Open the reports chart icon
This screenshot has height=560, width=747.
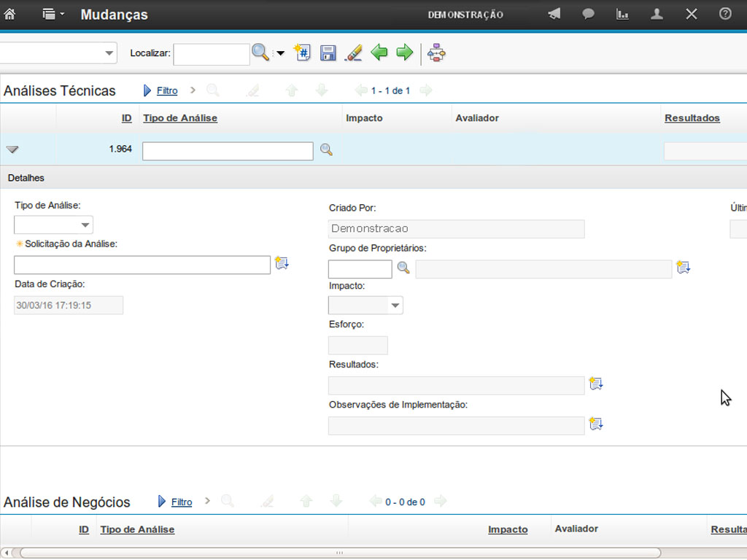coord(622,14)
